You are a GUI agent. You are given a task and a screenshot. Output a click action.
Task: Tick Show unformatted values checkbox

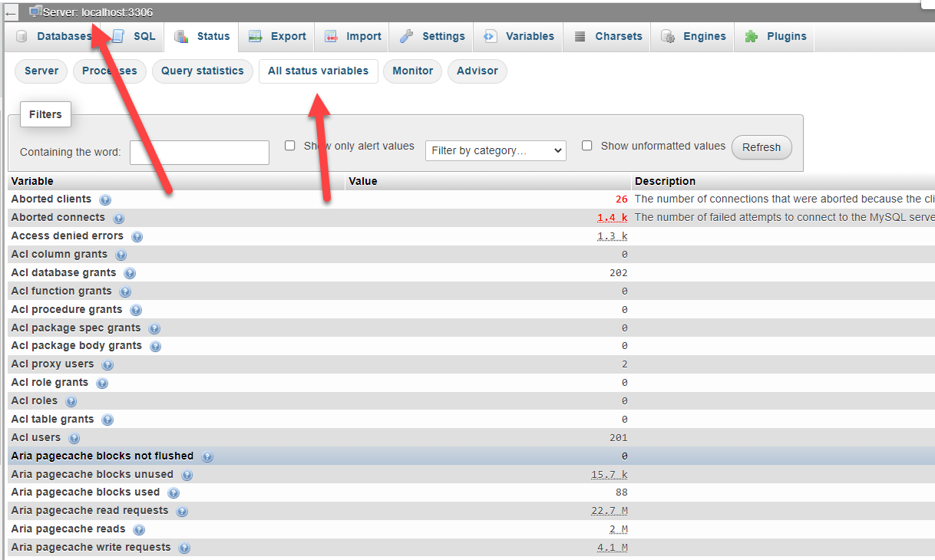point(587,146)
